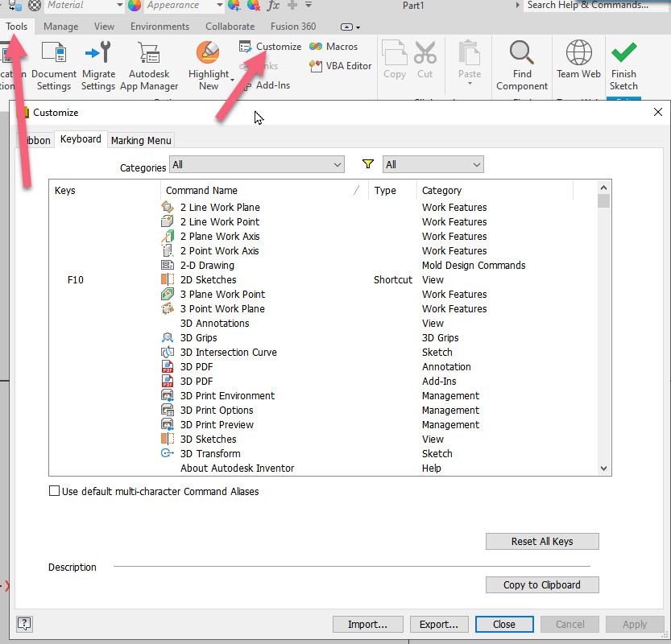Select the 2D Sketches command icon

point(168,279)
